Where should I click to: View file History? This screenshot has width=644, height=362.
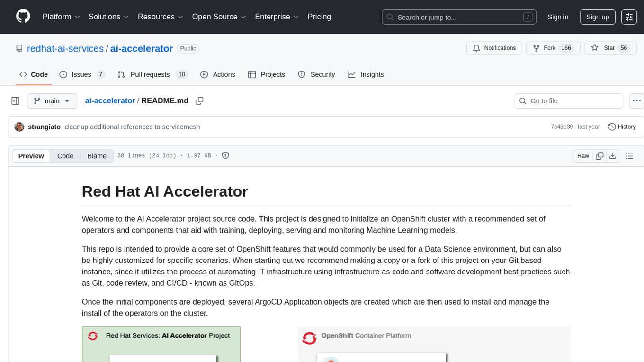(622, 127)
